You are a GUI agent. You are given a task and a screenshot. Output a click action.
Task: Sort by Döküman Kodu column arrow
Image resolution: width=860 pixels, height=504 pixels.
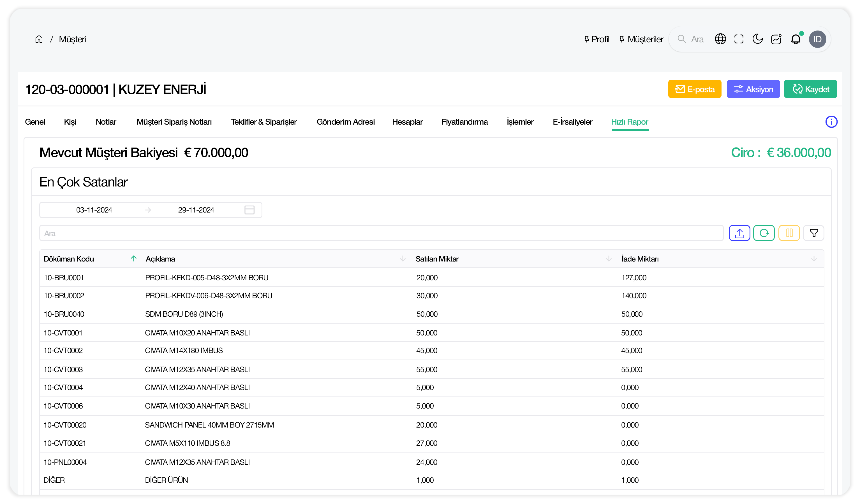tap(134, 259)
